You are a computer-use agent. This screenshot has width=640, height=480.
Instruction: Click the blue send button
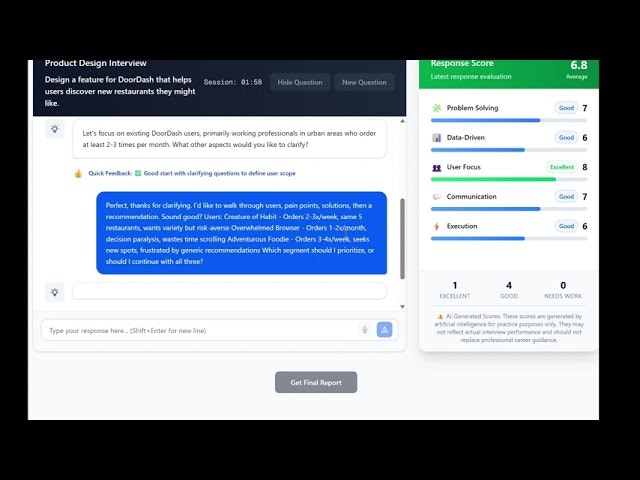[384, 330]
